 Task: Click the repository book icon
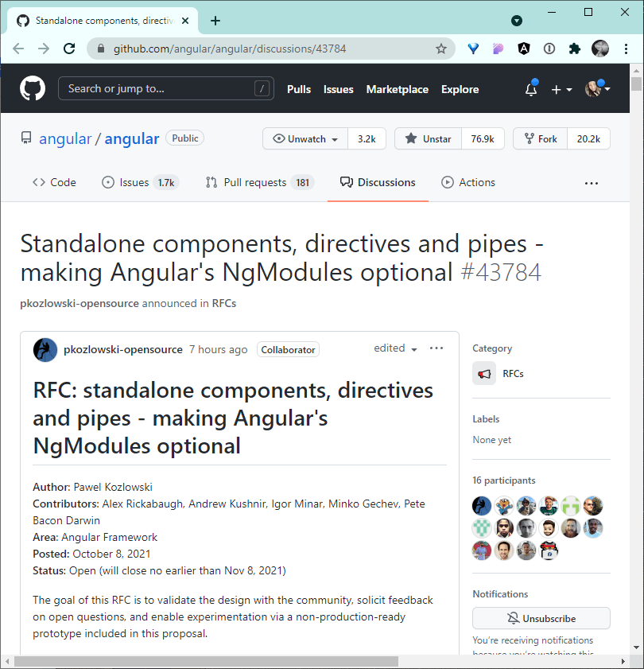26,138
